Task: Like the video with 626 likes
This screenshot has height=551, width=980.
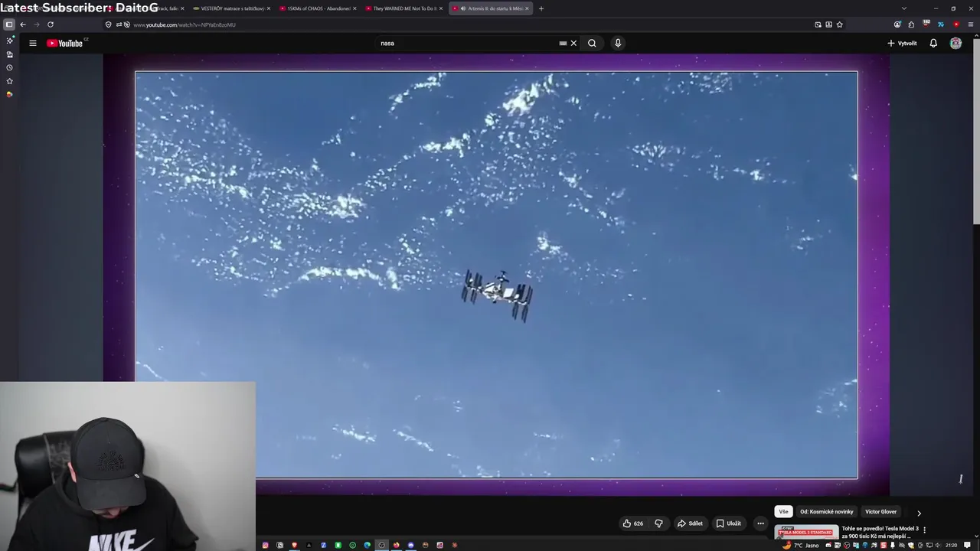Action: [632, 523]
